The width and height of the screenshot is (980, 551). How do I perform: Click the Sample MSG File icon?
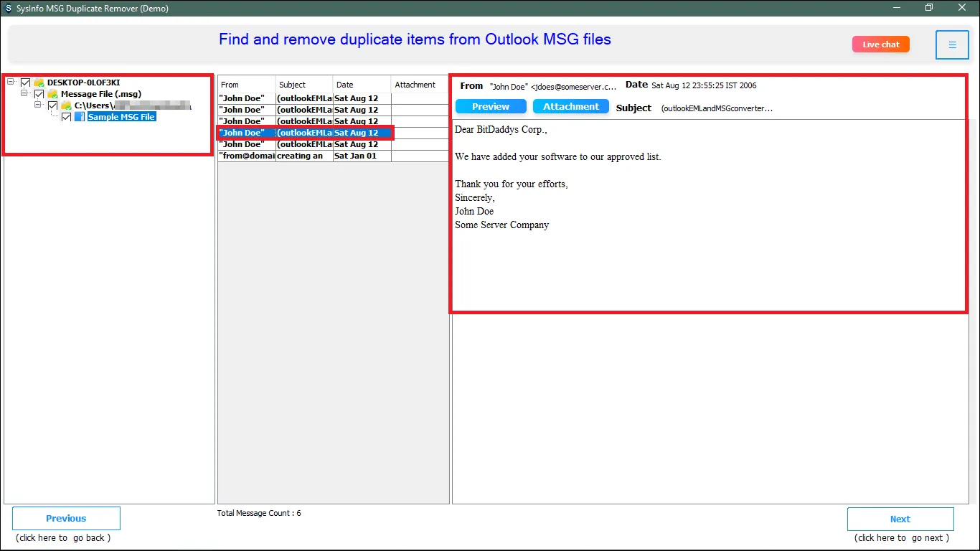click(x=80, y=117)
